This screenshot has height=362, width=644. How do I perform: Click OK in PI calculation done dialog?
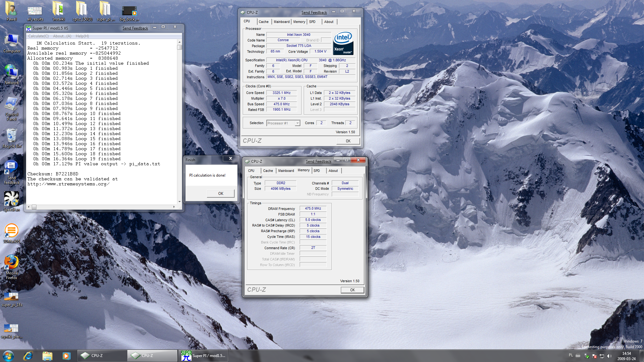pyautogui.click(x=220, y=193)
